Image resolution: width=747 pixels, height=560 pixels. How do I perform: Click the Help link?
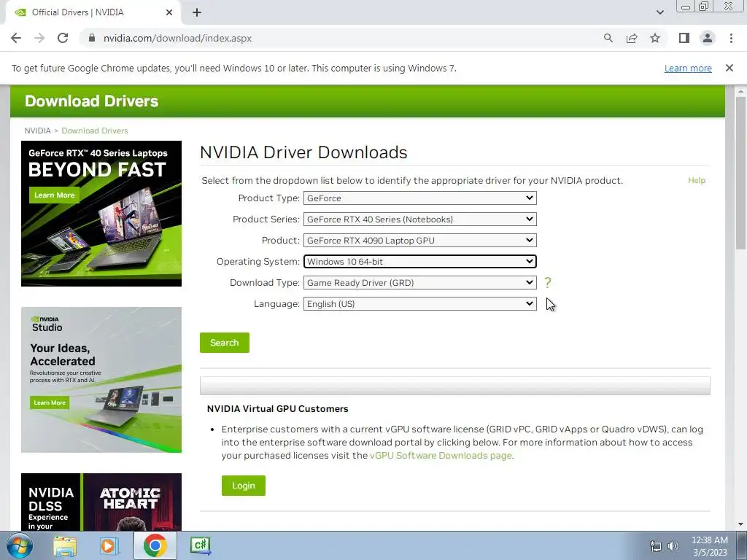pos(697,180)
